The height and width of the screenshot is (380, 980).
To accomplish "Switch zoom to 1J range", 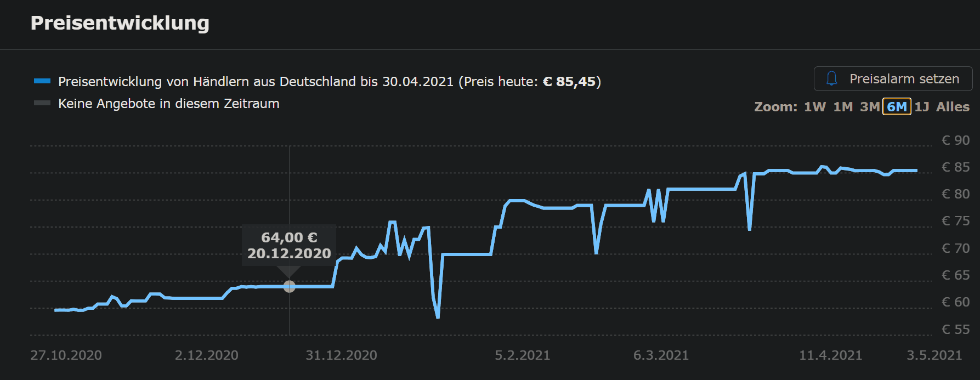I will point(922,107).
